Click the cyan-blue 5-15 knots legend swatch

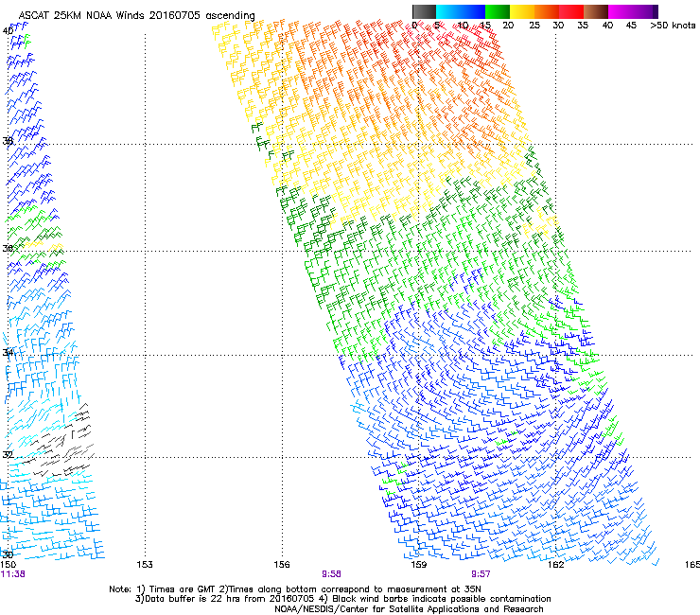click(x=461, y=11)
